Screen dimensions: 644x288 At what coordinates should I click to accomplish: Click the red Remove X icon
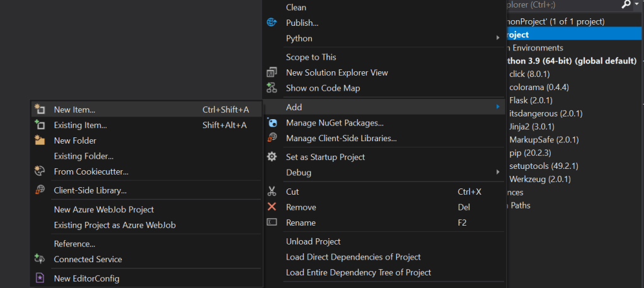pyautogui.click(x=272, y=207)
